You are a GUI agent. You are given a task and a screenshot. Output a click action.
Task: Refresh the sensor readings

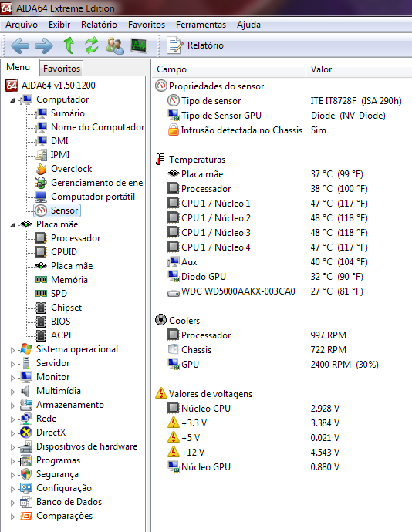(92, 45)
